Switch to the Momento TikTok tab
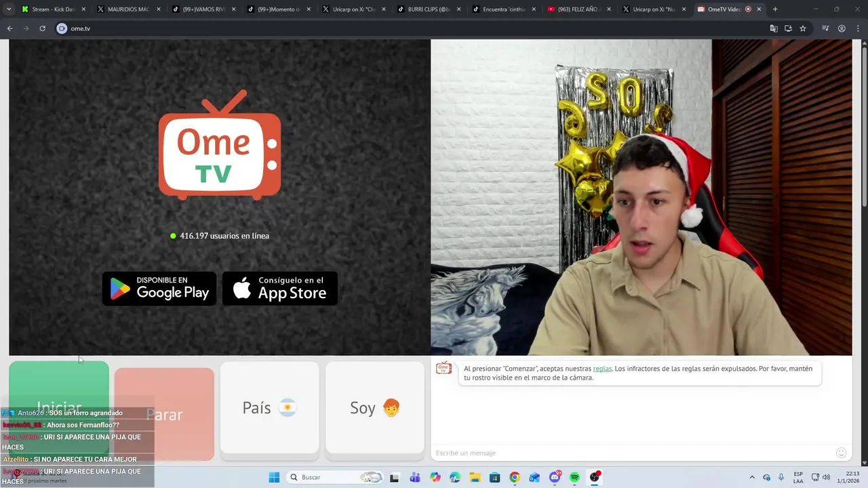This screenshot has height=488, width=868. pos(279,9)
